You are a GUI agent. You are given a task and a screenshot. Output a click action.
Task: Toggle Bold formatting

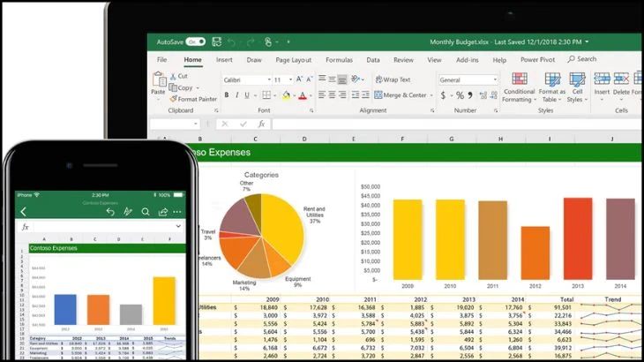(227, 95)
